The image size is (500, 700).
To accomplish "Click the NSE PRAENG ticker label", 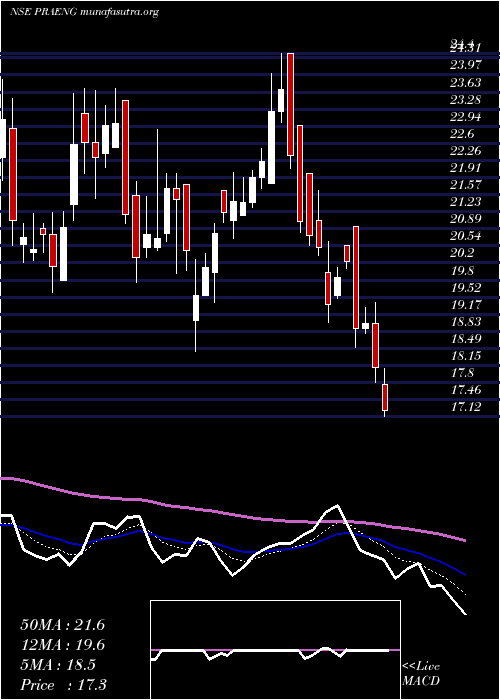I will pos(42,12).
